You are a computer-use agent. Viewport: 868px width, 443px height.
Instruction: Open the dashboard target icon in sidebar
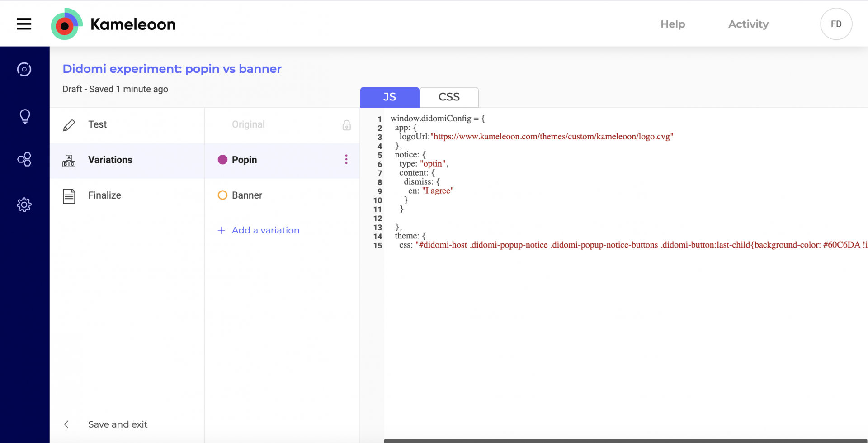(x=24, y=69)
